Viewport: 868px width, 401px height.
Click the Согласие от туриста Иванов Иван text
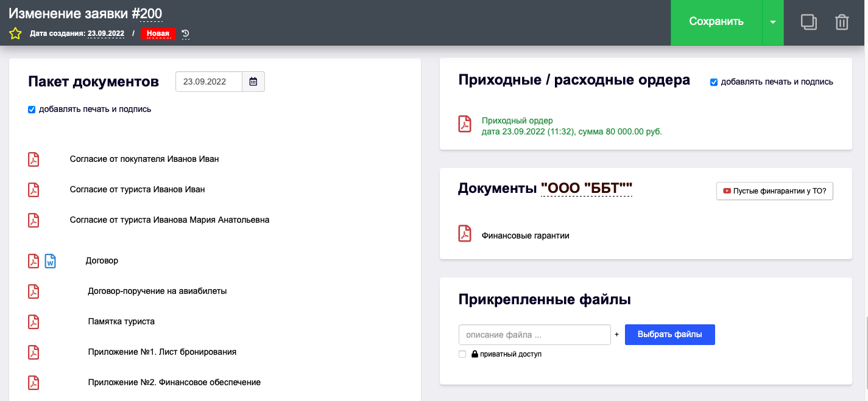tap(138, 189)
